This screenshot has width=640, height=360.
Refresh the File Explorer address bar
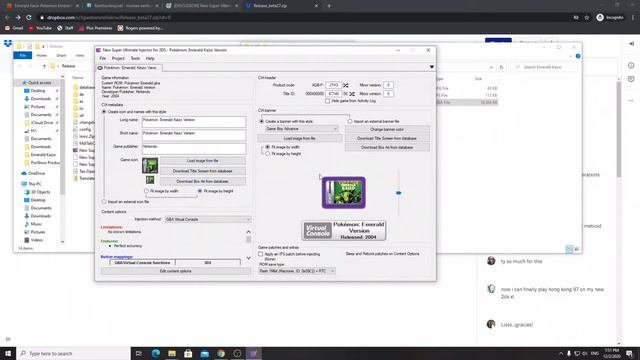coord(502,67)
